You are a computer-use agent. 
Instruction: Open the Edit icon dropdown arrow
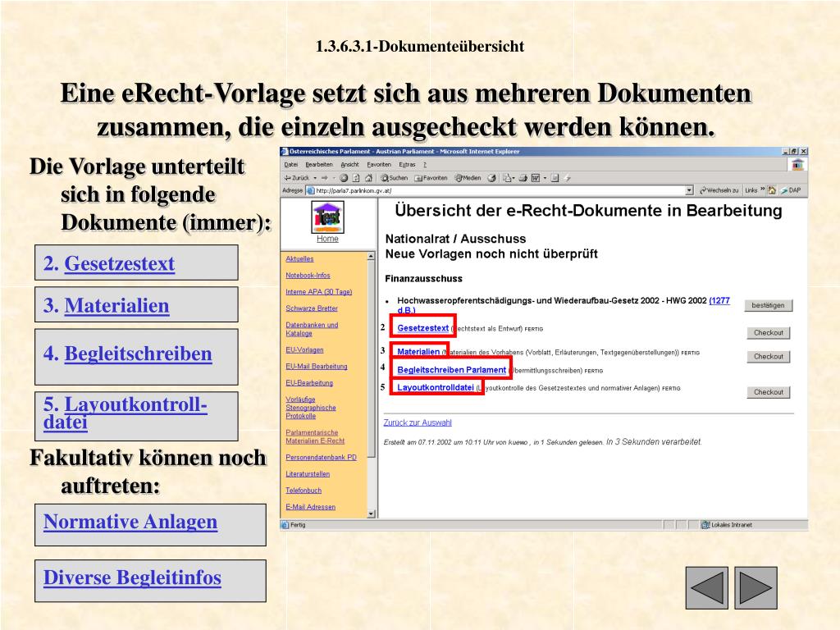(545, 178)
